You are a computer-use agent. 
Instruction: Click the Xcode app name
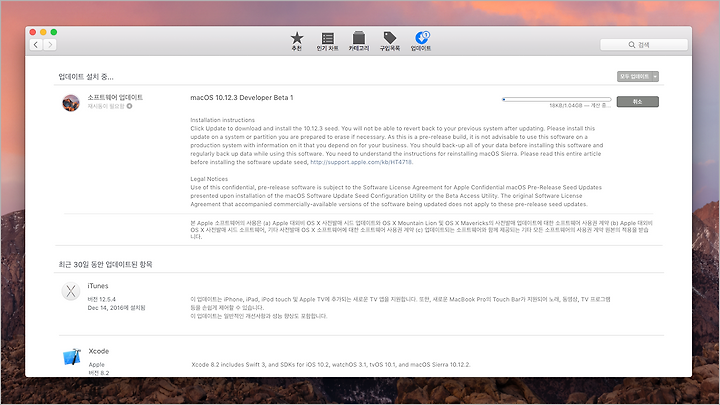coord(99,351)
